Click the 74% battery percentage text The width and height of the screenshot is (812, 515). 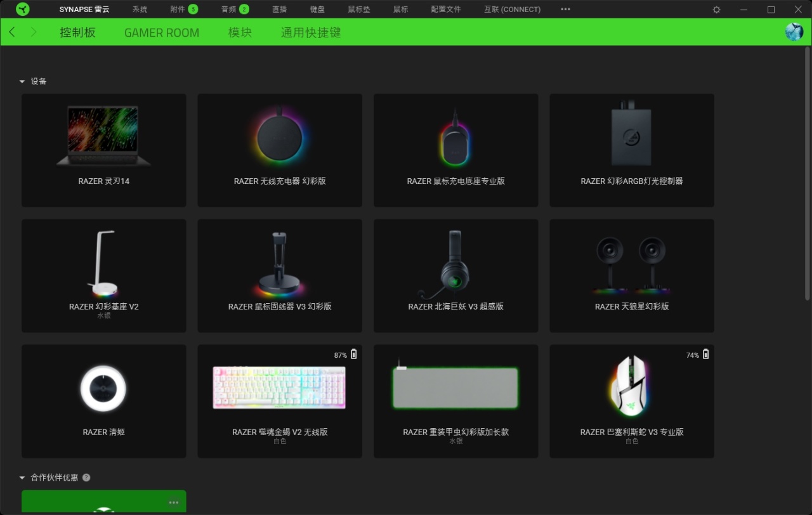tap(693, 355)
